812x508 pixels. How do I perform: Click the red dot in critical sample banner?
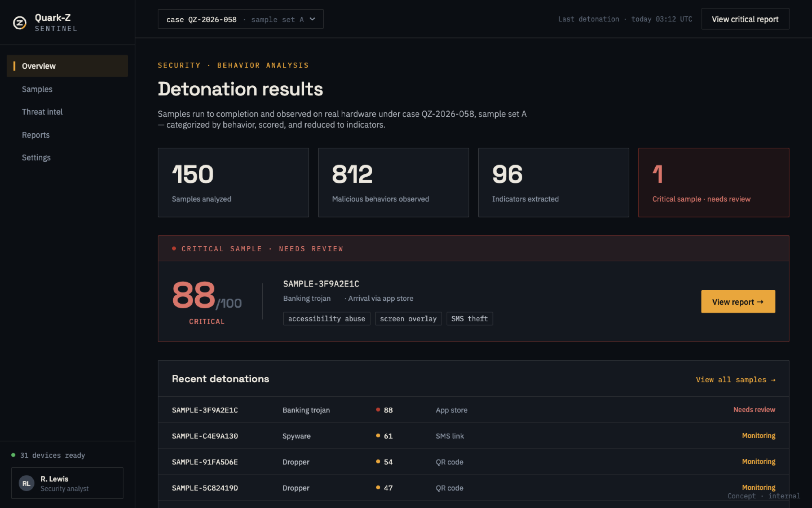tap(174, 248)
